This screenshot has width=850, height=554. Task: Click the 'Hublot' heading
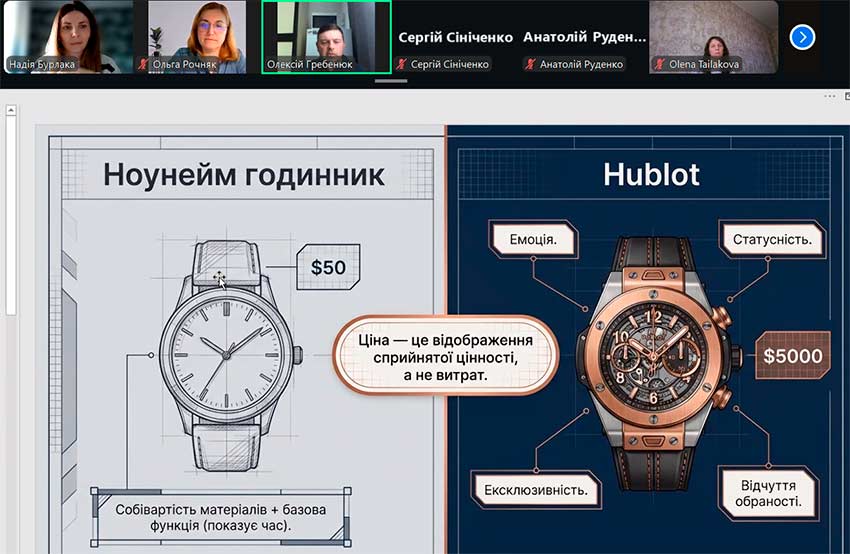point(651,175)
